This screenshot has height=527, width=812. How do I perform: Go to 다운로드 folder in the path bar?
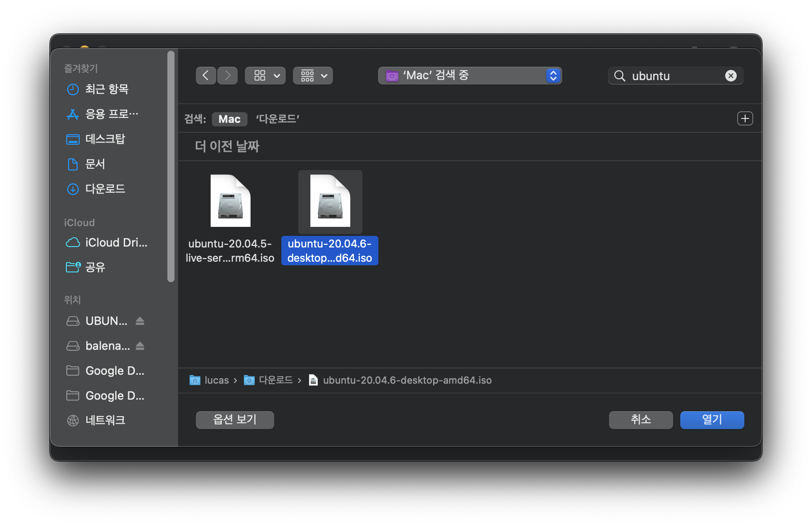click(268, 380)
